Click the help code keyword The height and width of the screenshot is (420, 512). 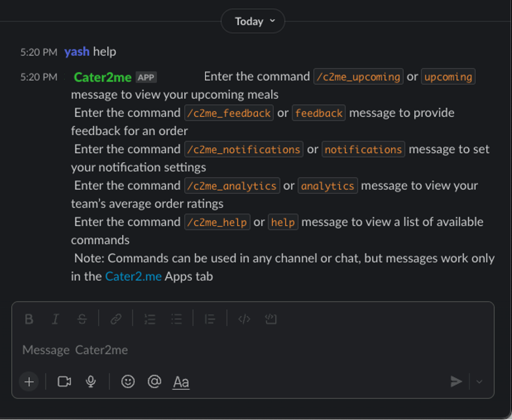click(x=283, y=222)
